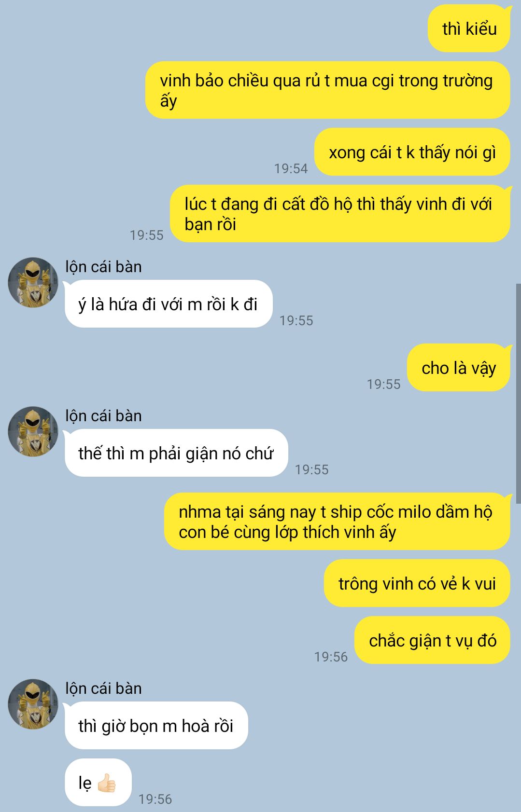This screenshot has height=812, width=521.
Task: Click the thumbs-up emoji in the "lẹ" message
Action: [107, 783]
